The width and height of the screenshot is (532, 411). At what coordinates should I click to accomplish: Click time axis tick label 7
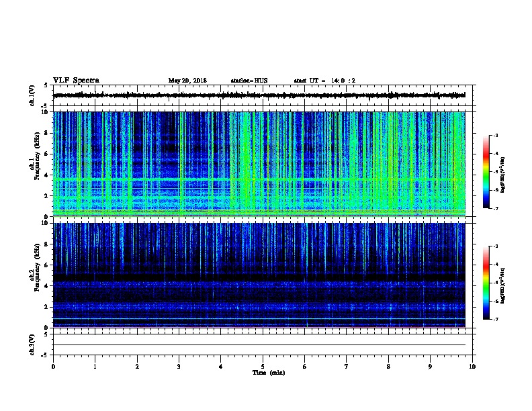(347, 367)
